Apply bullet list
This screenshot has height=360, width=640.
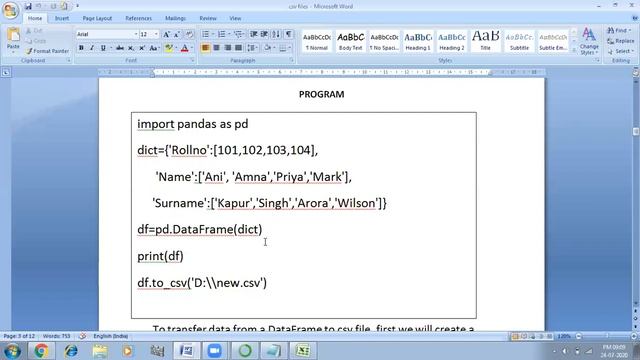point(206,34)
